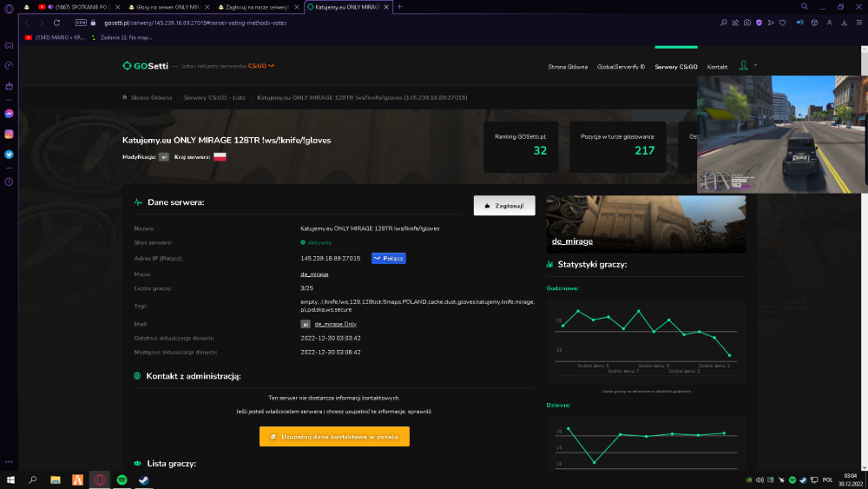Click the de_mirage Only mod link
Viewport: 868px width, 489px height.
click(x=335, y=325)
